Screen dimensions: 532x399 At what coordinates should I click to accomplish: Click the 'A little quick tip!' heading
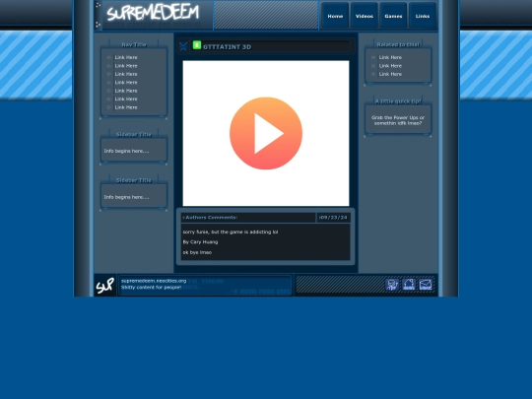click(x=398, y=101)
